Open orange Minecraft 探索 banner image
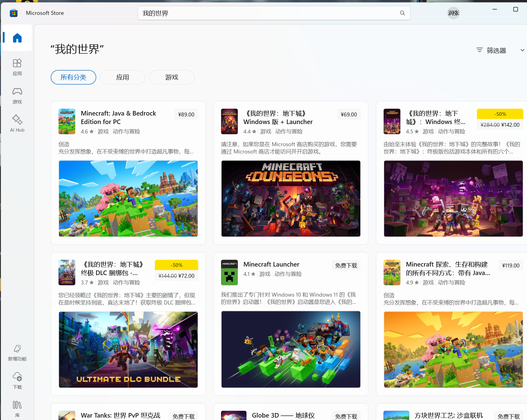Viewport: 527px width, 420px height. point(453,350)
